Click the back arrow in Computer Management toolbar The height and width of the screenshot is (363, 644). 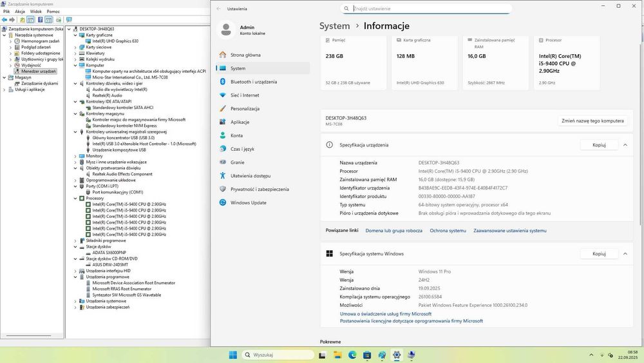[x=5, y=20]
